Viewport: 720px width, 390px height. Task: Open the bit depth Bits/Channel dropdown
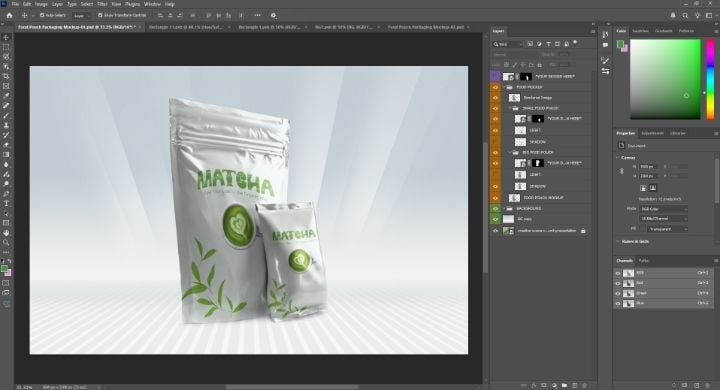664,219
